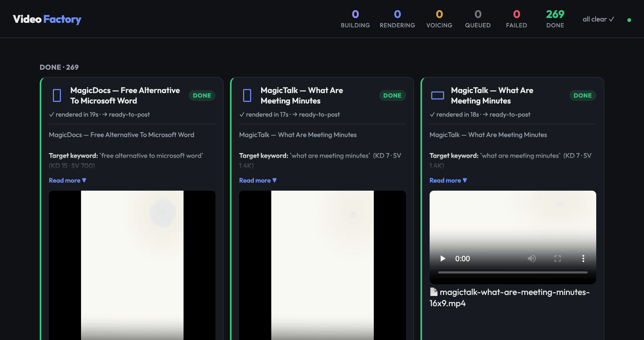
Task: Click the green status dot indicator
Action: click(x=629, y=20)
